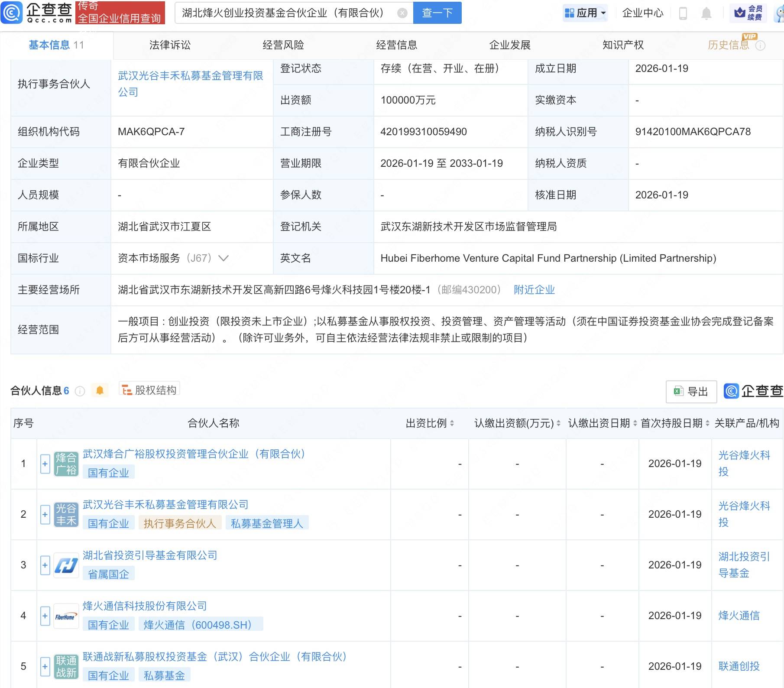Expand row for 武汉烽合广裕股权投资管理合伙企业

coord(45,464)
